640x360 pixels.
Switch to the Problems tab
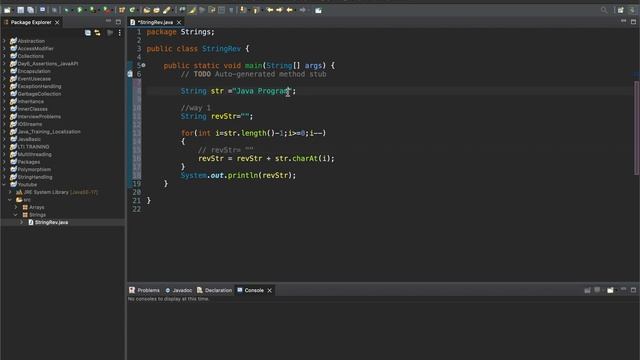coord(144,290)
